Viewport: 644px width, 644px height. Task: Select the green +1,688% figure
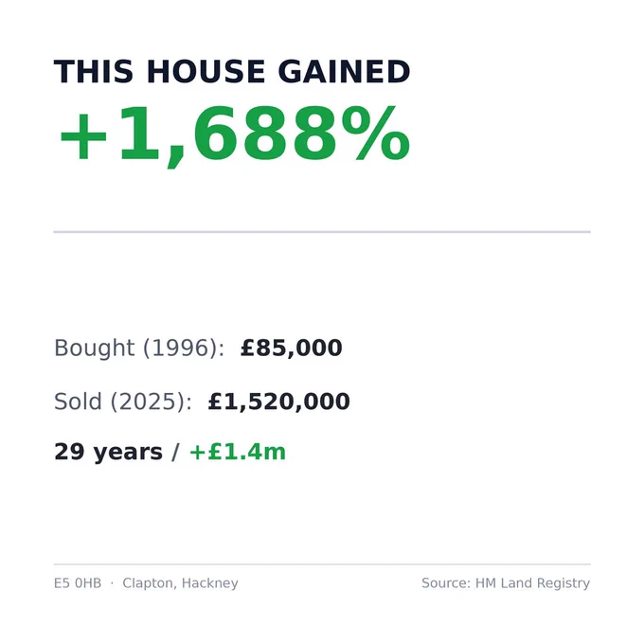[235, 134]
